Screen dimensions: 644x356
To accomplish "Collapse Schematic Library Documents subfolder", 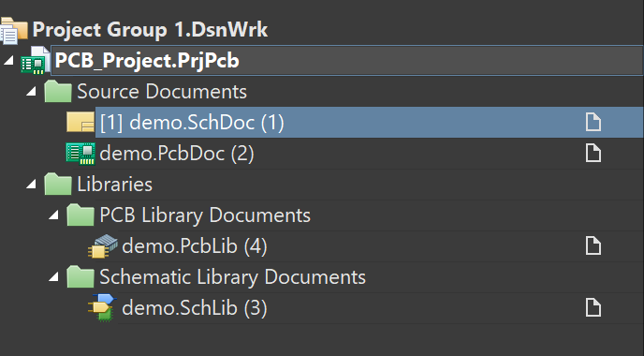I will click(x=53, y=277).
